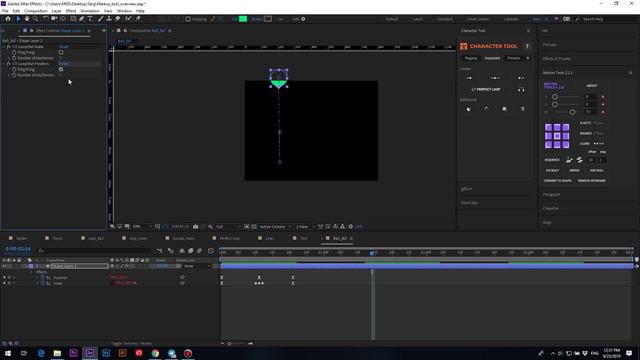The width and height of the screenshot is (640, 360).
Task: Click the Home icon in the toolbar
Action: (x=8, y=19)
